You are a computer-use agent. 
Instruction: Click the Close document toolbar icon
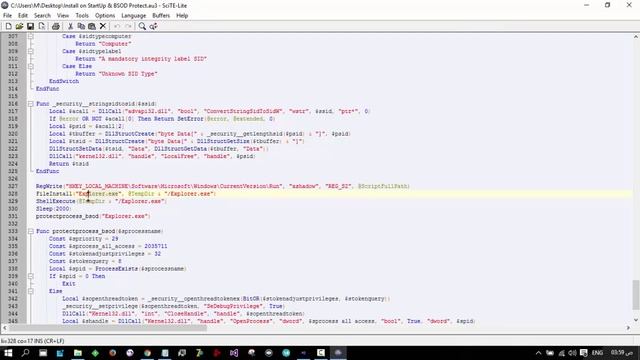point(42,26)
